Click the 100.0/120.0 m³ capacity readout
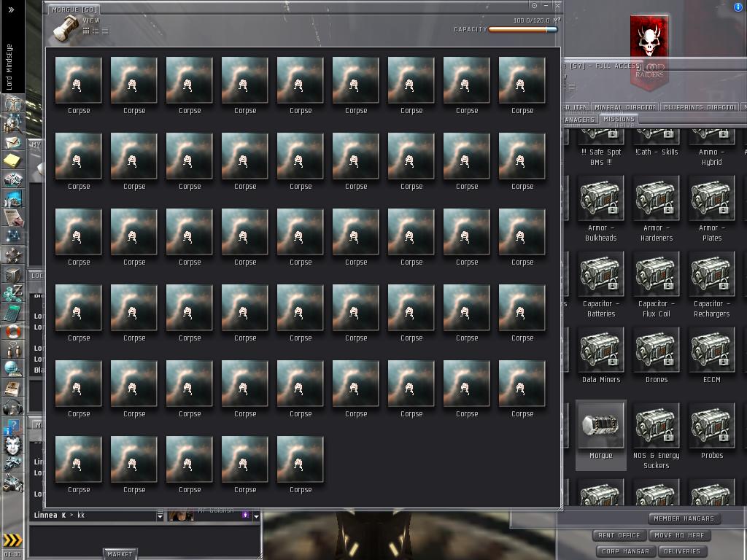This screenshot has width=747, height=560. coord(537,20)
